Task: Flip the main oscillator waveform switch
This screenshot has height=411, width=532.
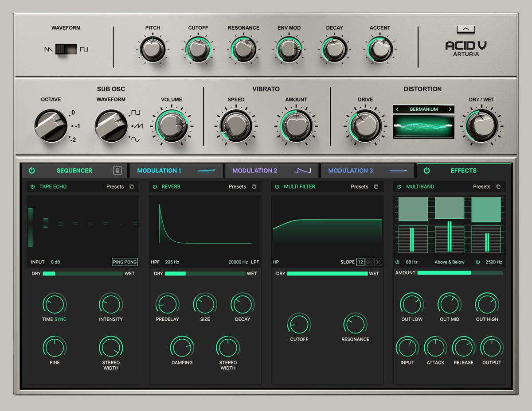Action: (x=66, y=49)
